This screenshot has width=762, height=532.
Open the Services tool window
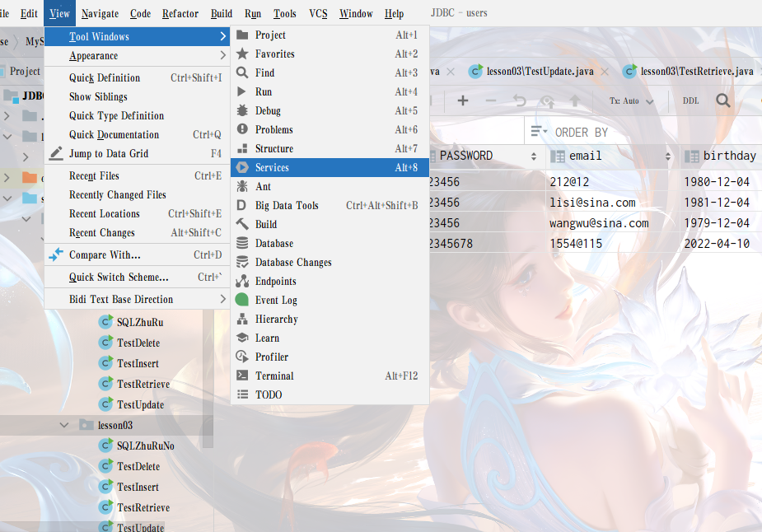[272, 167]
